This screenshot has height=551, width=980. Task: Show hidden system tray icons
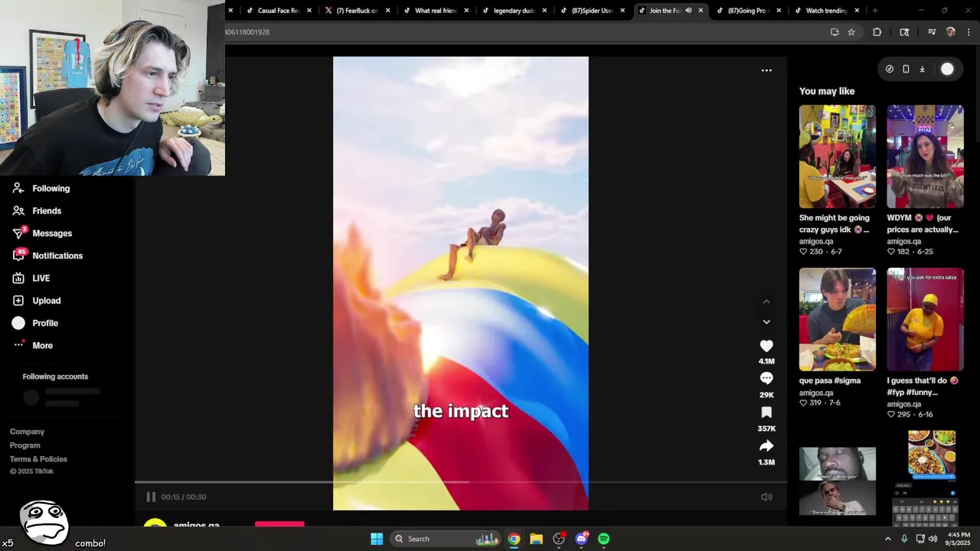(888, 539)
